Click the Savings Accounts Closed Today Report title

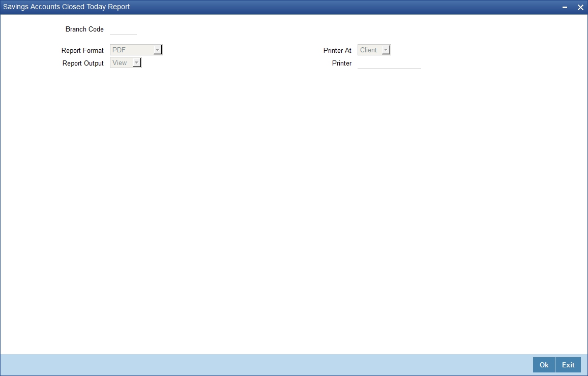pyautogui.click(x=66, y=7)
